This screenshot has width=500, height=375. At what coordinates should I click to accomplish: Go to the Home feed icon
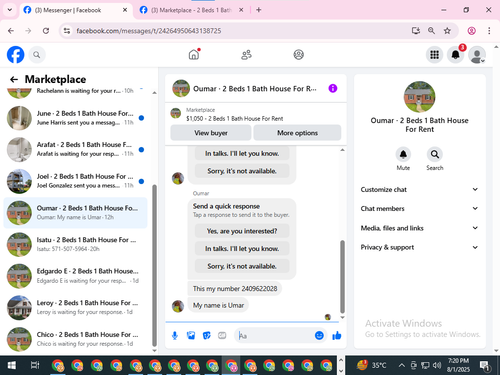click(x=194, y=54)
